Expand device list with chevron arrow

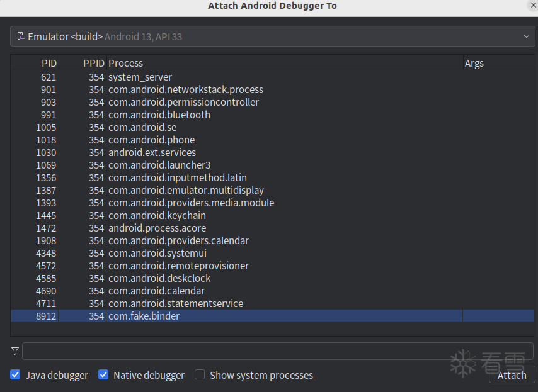pos(527,36)
